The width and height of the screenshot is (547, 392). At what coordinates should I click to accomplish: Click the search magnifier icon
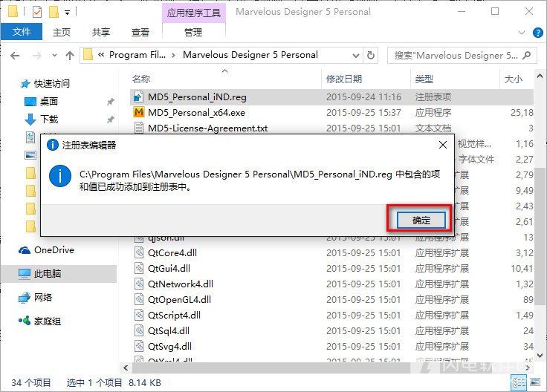pyautogui.click(x=527, y=55)
